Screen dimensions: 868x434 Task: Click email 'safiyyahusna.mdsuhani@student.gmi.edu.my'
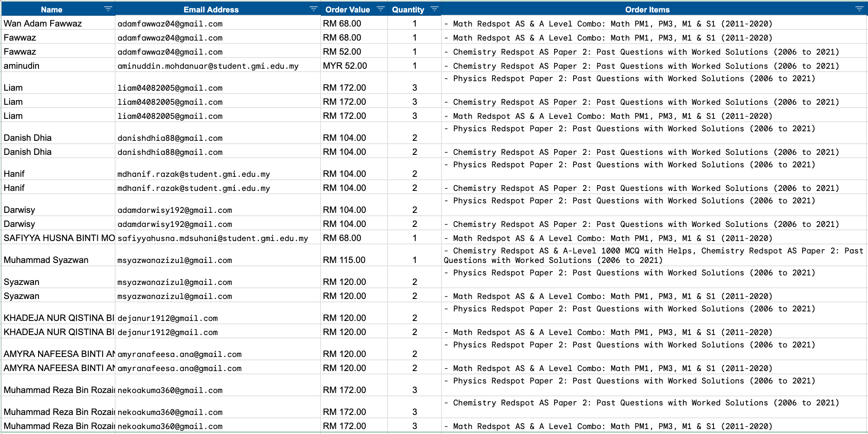pos(218,238)
